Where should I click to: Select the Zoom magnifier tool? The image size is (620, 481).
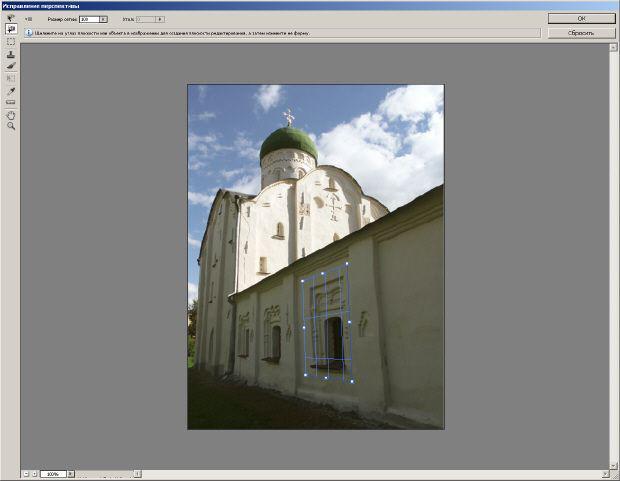(x=11, y=126)
